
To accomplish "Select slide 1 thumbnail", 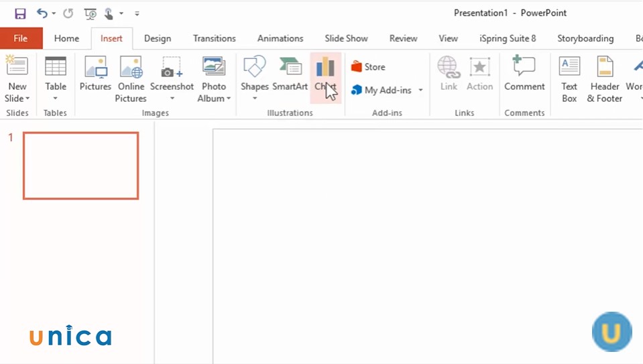I will (x=80, y=166).
